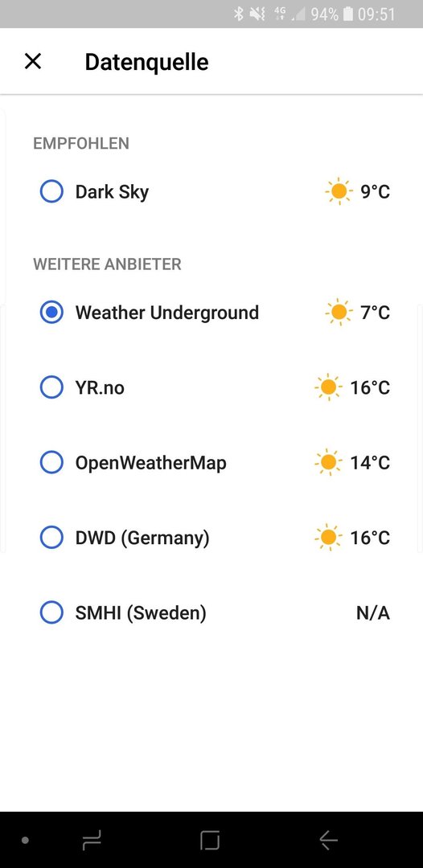Tap the sun icon for OpenWeatherMap
Image resolution: width=423 pixels, height=868 pixels.
click(328, 462)
